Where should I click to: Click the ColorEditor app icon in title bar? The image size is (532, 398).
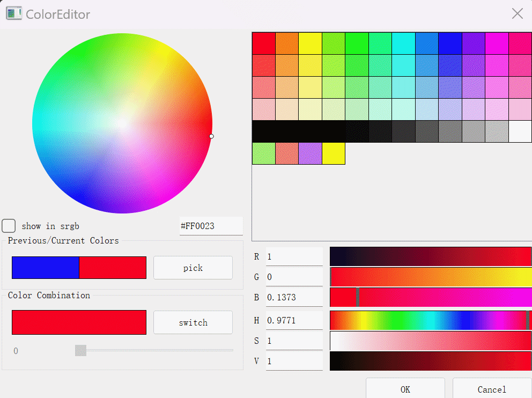[x=13, y=13]
